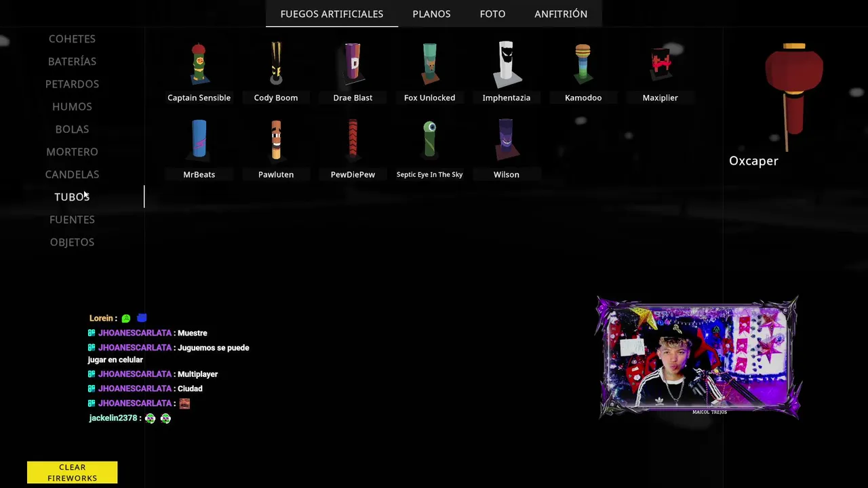Click 'Juguemos se puede jugar en celular' message

[x=169, y=354]
